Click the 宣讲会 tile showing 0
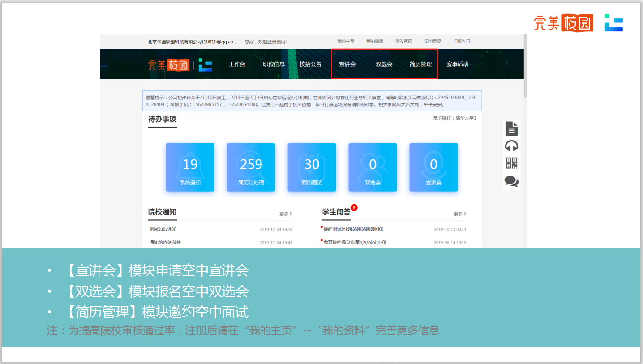643x364 pixels. tap(433, 167)
